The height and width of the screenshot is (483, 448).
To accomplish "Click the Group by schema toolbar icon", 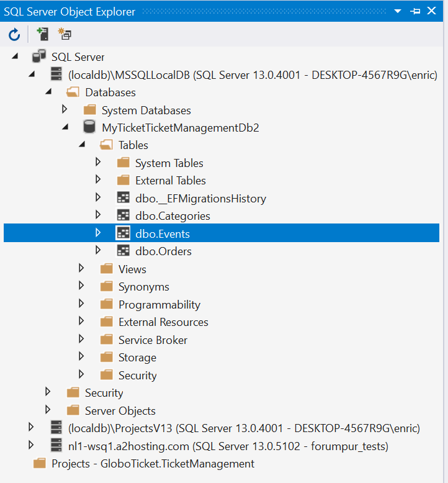I will click(x=65, y=34).
